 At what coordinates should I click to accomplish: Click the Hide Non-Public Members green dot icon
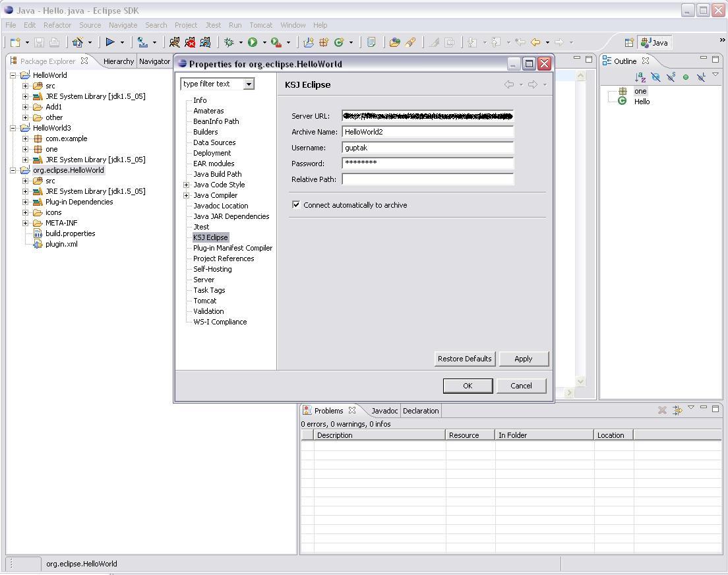tap(686, 77)
